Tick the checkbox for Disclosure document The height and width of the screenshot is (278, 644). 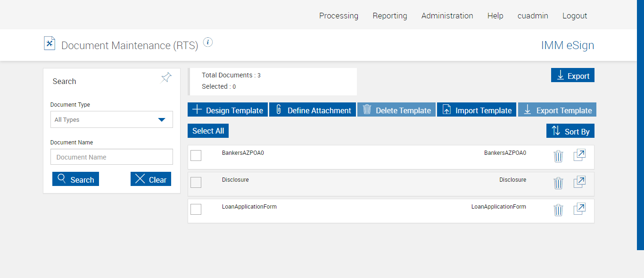(x=196, y=182)
